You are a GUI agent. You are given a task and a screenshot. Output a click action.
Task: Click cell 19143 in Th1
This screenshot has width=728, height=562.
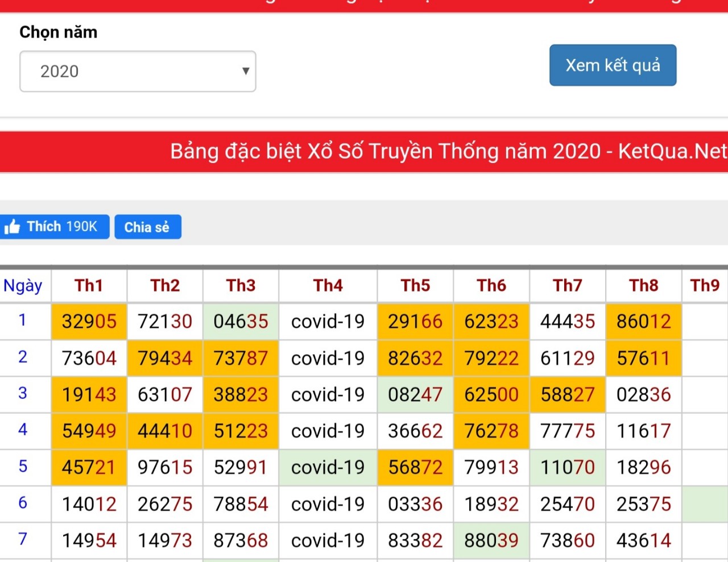(x=89, y=394)
